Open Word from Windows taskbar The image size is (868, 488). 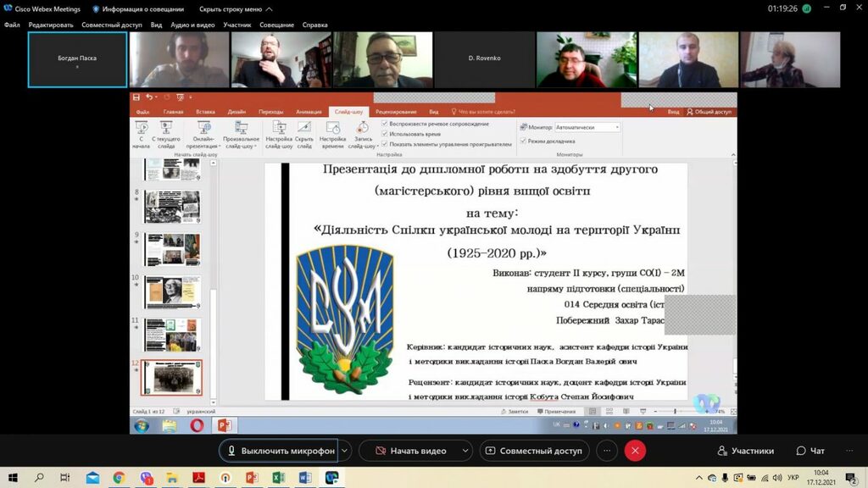coord(305,478)
